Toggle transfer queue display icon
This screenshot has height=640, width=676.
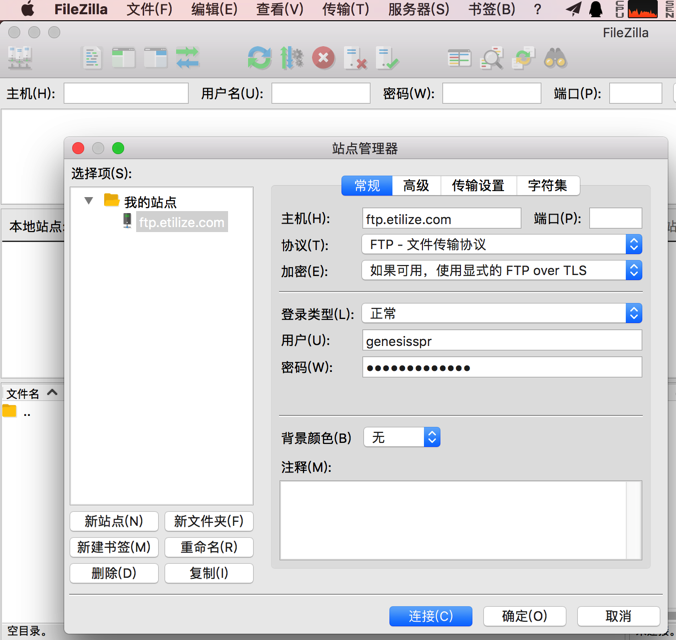[188, 58]
